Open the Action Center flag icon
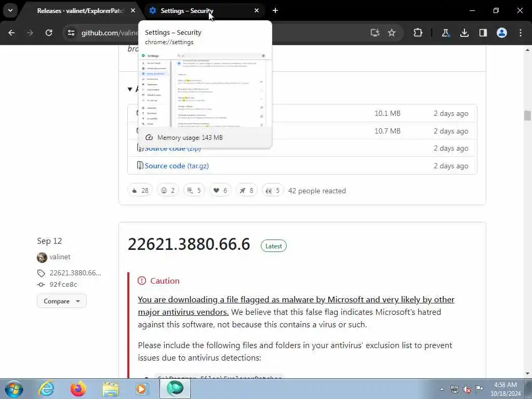This screenshot has width=532, height=399. coord(479,389)
